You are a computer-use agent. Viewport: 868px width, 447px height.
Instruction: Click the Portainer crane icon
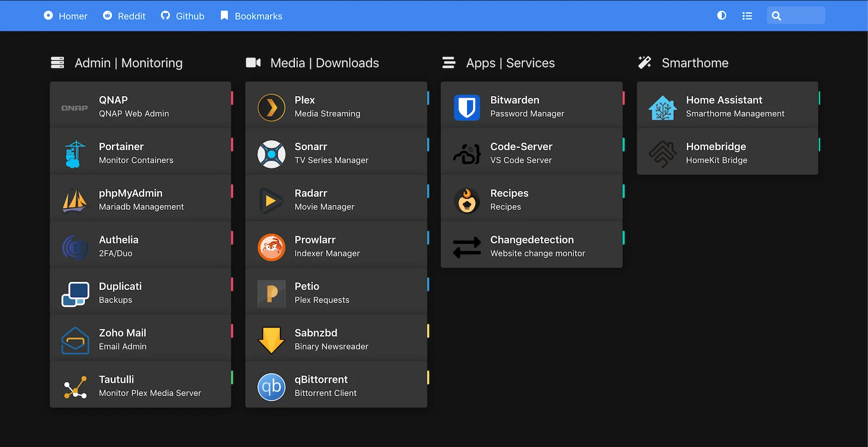coord(75,154)
